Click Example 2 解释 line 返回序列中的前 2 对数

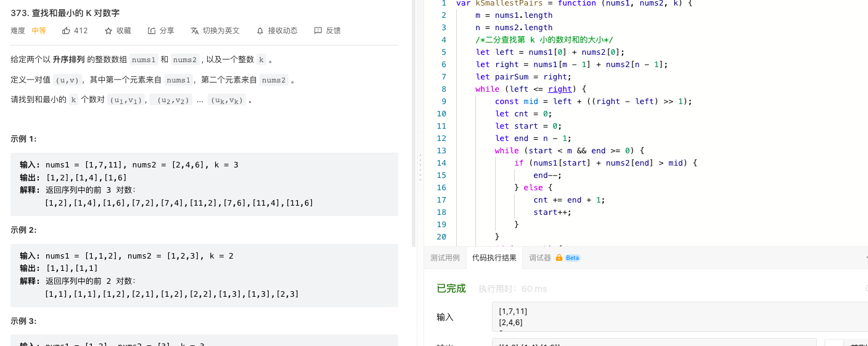pyautogui.click(x=78, y=281)
